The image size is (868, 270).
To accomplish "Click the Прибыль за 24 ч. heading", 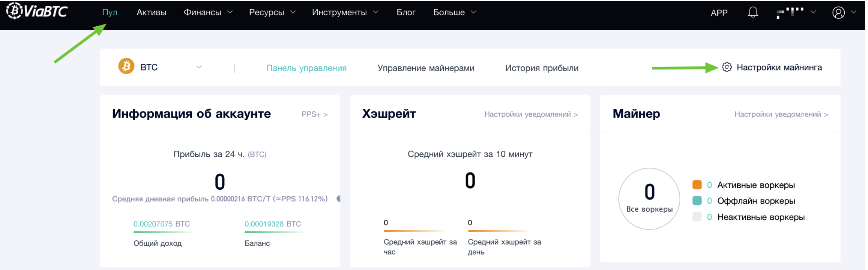I will (x=220, y=154).
